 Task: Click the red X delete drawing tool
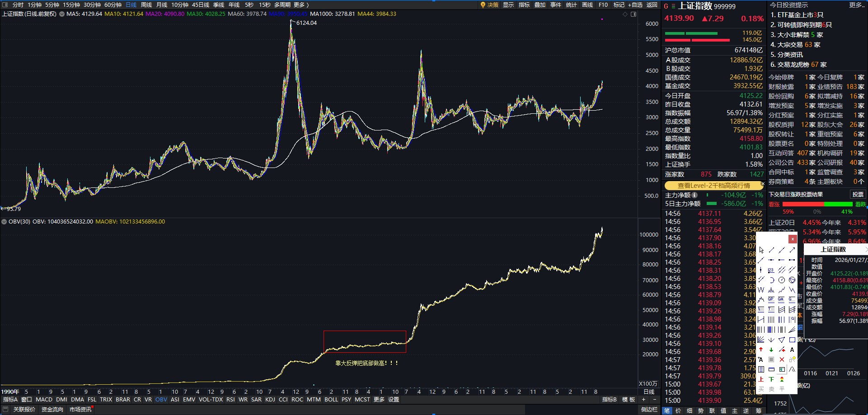[x=782, y=359]
